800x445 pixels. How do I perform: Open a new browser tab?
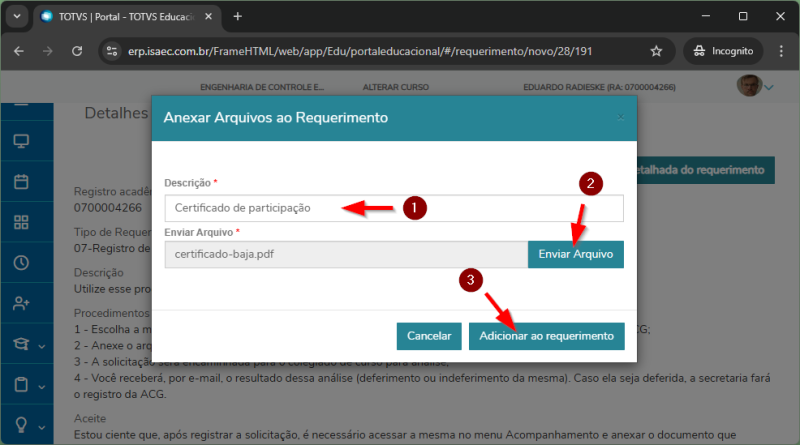(x=237, y=17)
